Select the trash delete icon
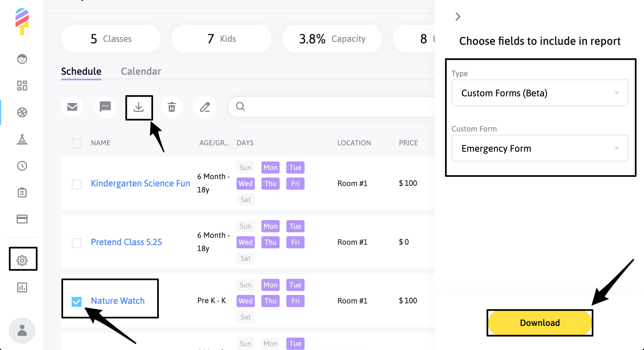Viewport: 644px width, 350px height. pyautogui.click(x=172, y=107)
